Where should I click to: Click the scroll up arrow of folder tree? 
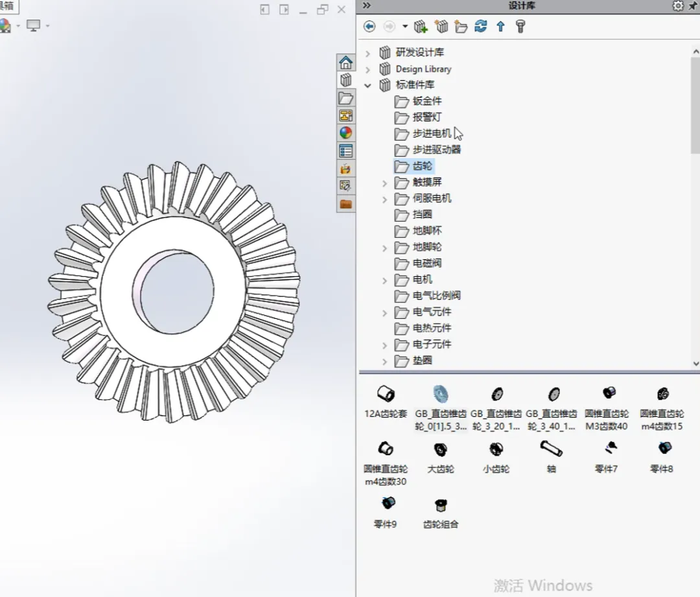(x=695, y=51)
